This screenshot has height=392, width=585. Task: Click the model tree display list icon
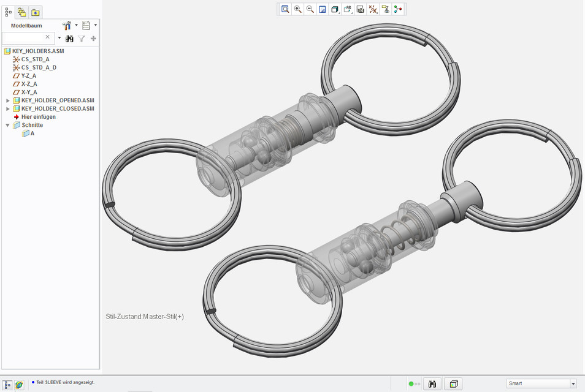coord(86,25)
